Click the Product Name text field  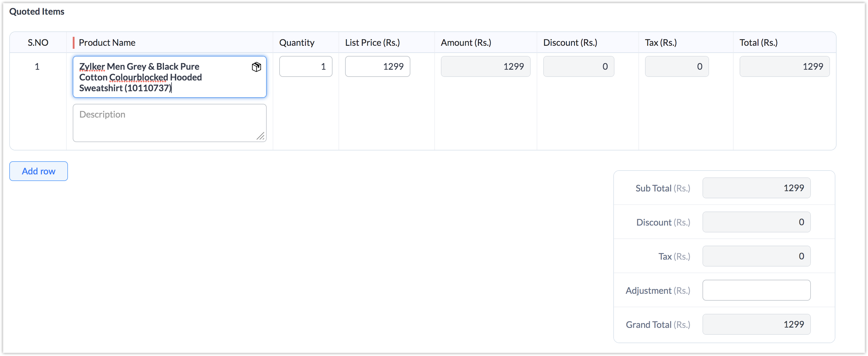(162, 77)
